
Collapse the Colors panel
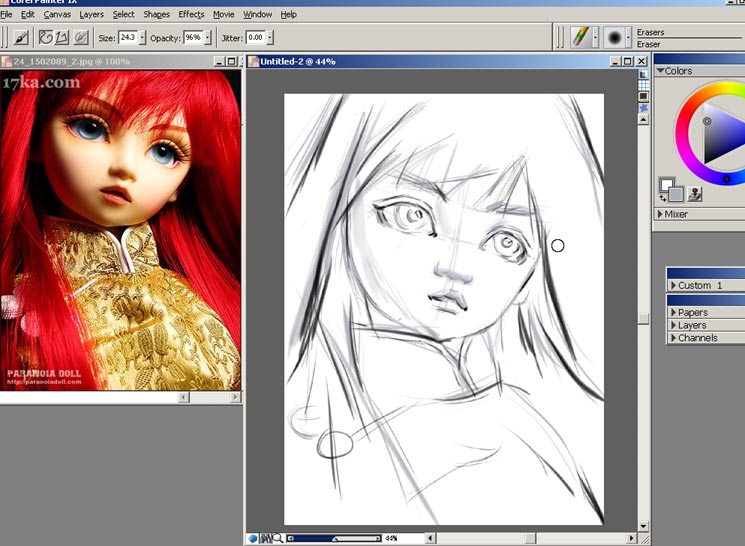(660, 70)
